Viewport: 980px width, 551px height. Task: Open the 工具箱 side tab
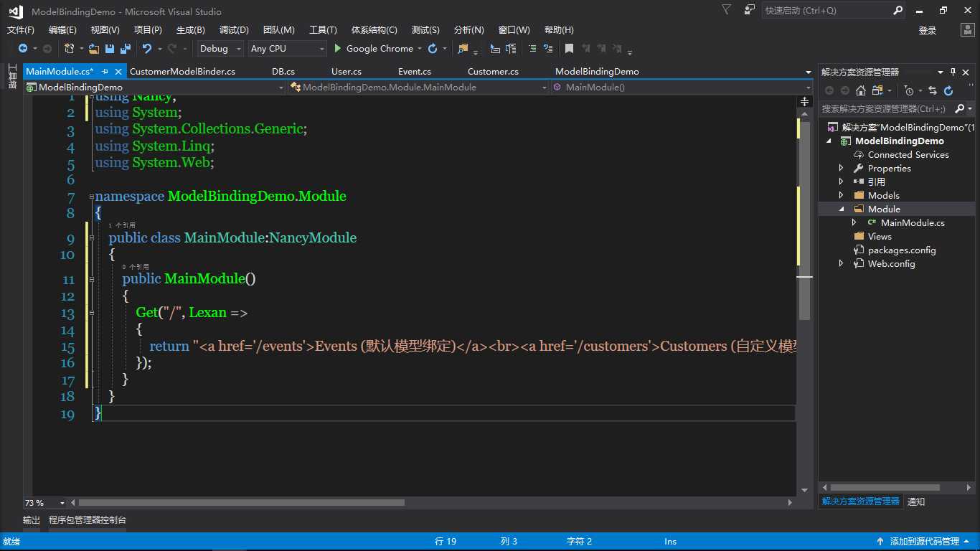point(12,76)
